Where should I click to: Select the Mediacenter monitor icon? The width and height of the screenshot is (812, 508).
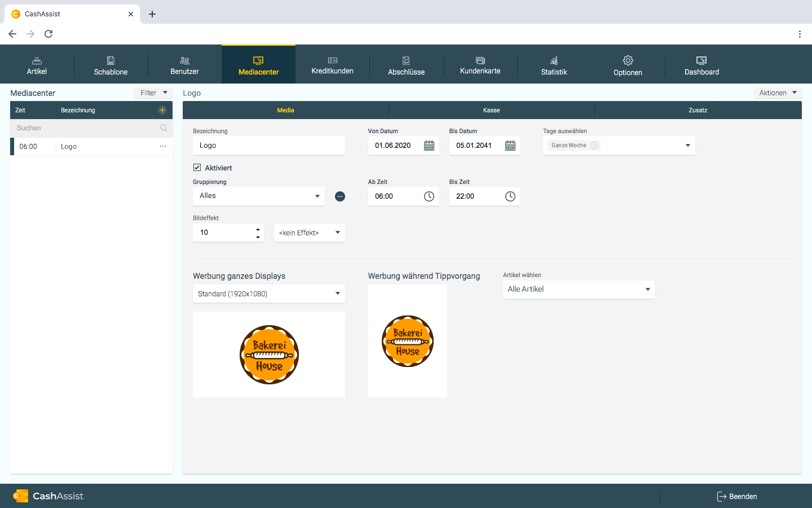[258, 60]
